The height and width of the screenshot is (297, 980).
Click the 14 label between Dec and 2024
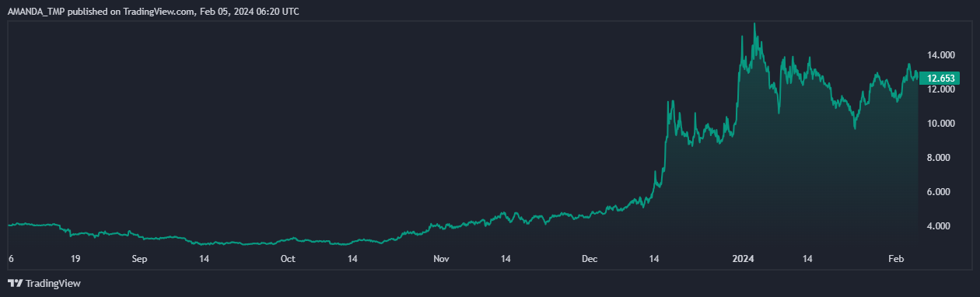click(x=654, y=258)
